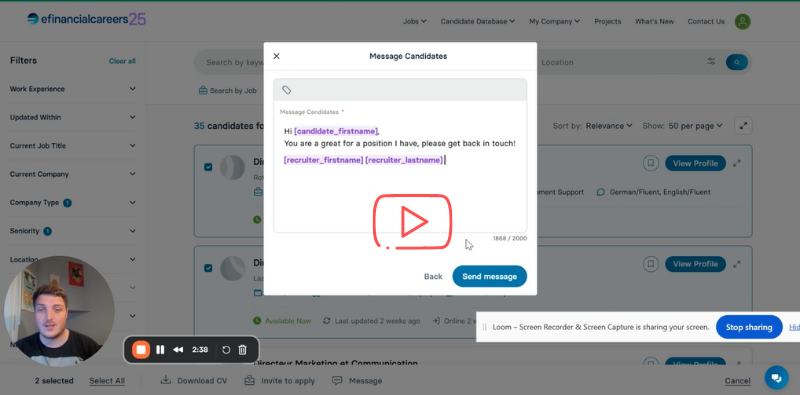Pause the Loom recording

(x=160, y=350)
